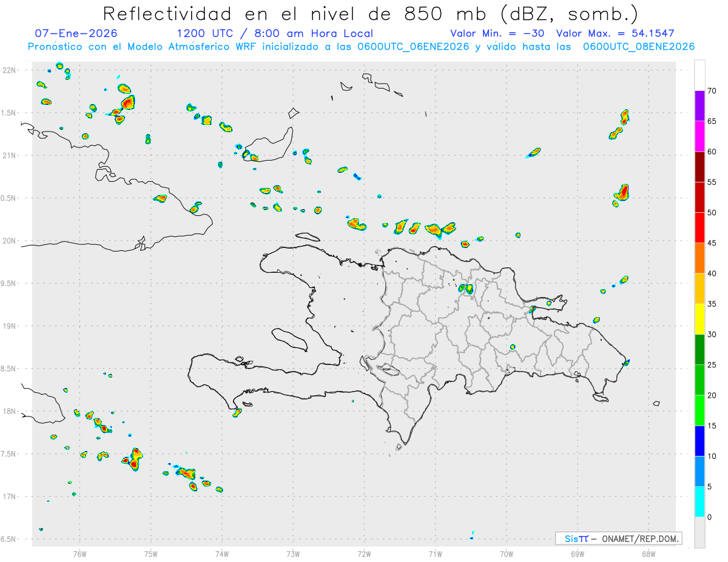Click the "73W" longitude label
728x562 pixels.
click(293, 554)
